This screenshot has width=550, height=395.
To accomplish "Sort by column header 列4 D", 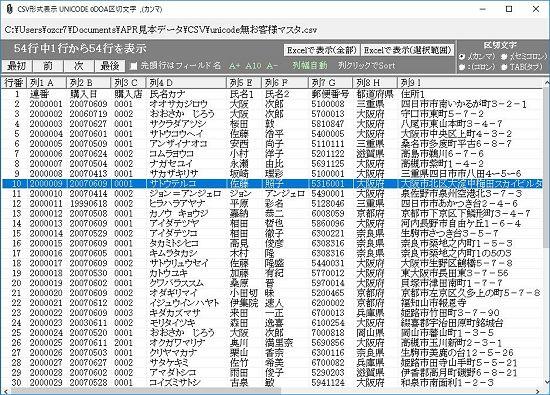I will tap(186, 83).
